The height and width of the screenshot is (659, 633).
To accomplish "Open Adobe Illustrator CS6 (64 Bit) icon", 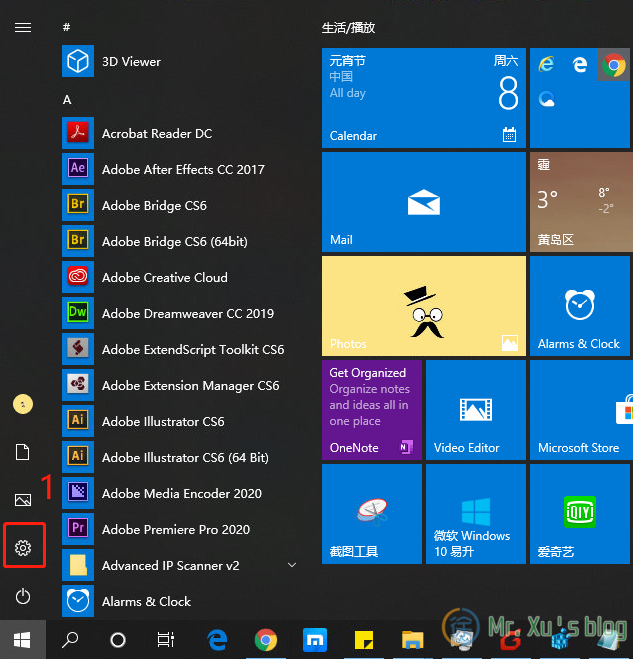I will [x=78, y=457].
